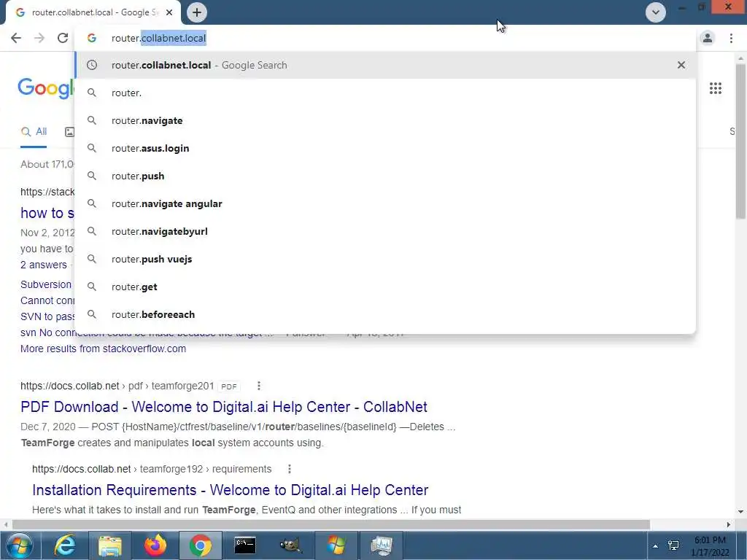Open Command Prompt from taskbar
The height and width of the screenshot is (560, 747).
245,545
